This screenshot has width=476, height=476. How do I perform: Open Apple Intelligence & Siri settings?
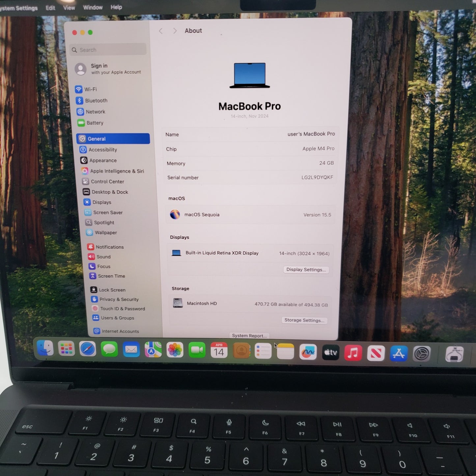[x=117, y=171]
